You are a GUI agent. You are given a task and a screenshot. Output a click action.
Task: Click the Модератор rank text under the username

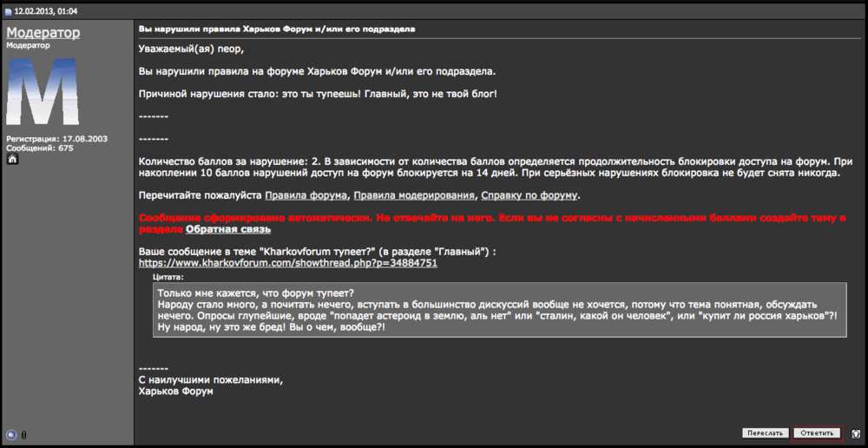click(29, 45)
